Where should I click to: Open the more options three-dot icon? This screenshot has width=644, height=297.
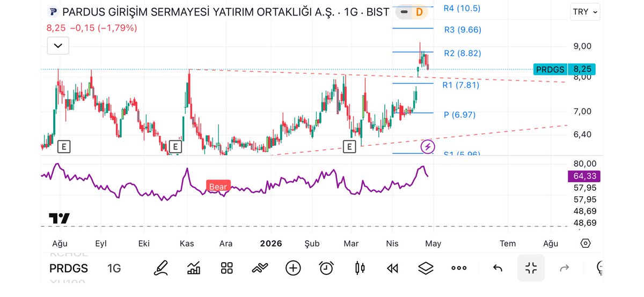[459, 268]
